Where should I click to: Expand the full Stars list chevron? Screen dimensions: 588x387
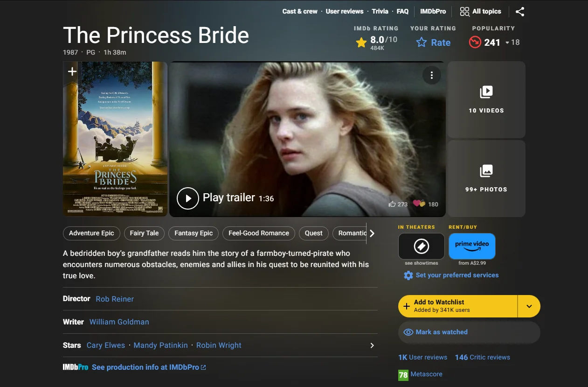[372, 345]
